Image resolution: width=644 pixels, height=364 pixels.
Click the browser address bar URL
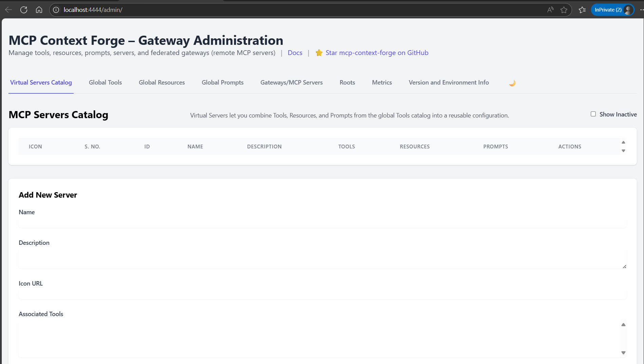point(93,10)
